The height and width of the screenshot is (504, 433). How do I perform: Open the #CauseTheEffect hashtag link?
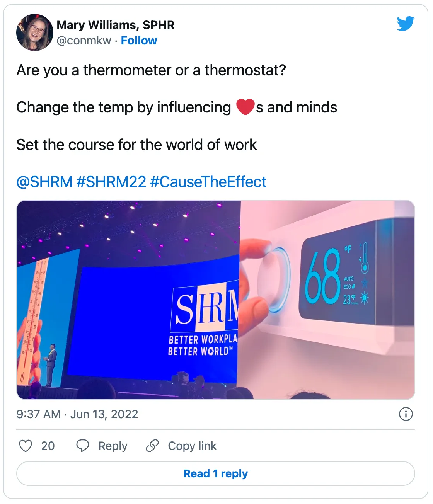(x=208, y=181)
